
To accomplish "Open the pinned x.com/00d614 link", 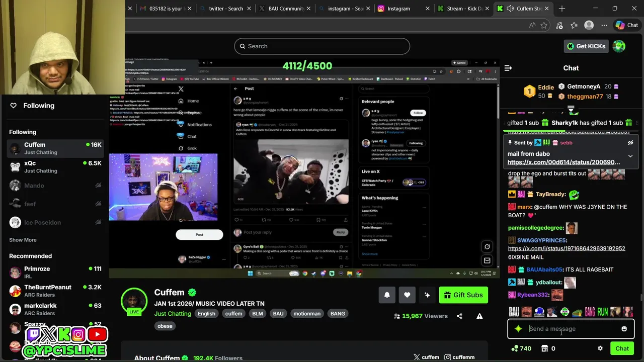I will click(563, 162).
